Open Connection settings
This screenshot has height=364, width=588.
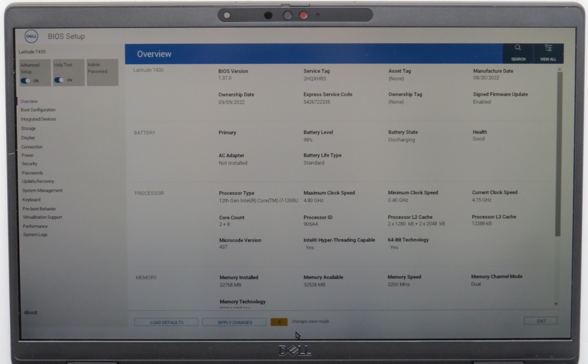(x=32, y=147)
